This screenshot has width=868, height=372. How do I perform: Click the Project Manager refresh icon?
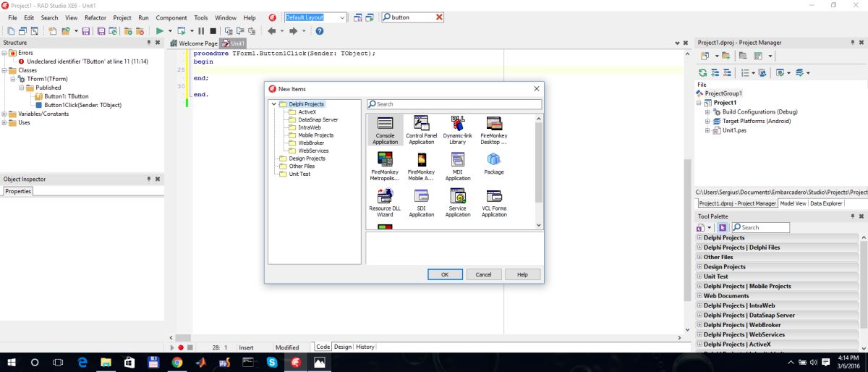702,72
